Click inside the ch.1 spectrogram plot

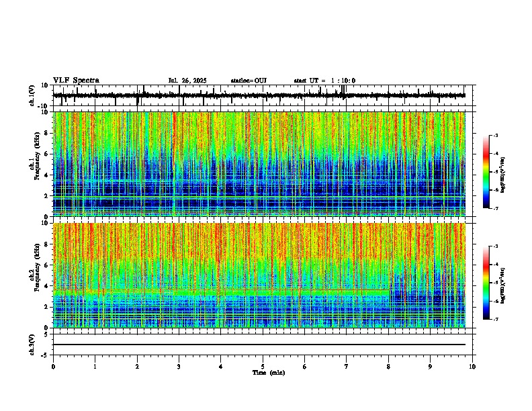coord(259,164)
